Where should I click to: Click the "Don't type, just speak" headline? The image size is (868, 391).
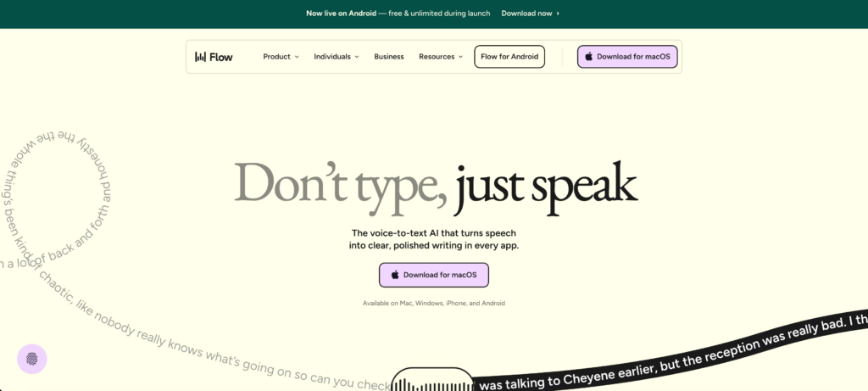pos(434,184)
